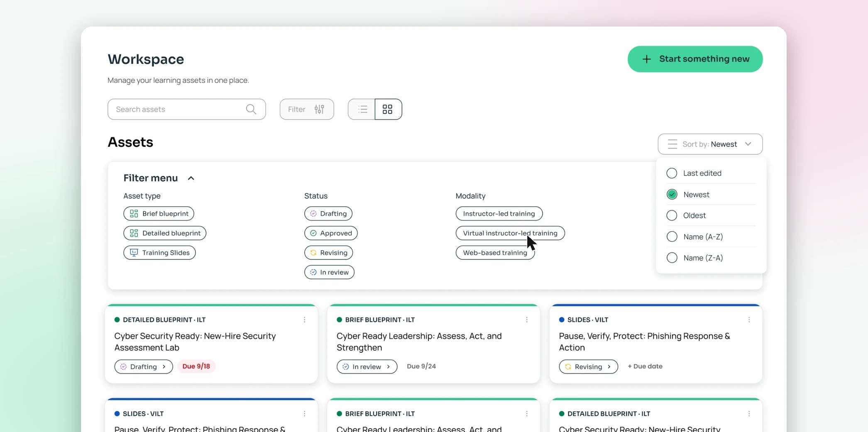Open Drafting status dropdown on card

click(144, 366)
